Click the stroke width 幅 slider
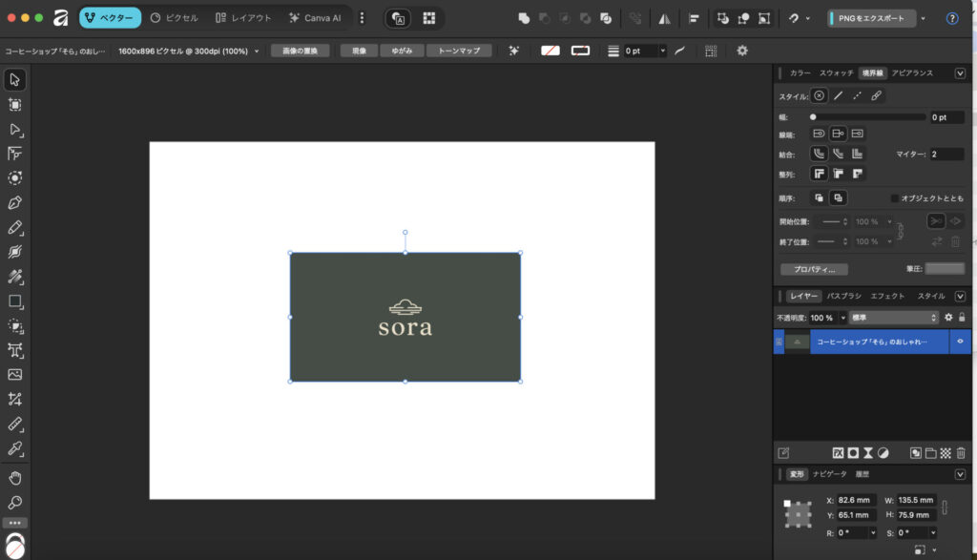Viewport: 977px width, 560px height. tap(868, 117)
